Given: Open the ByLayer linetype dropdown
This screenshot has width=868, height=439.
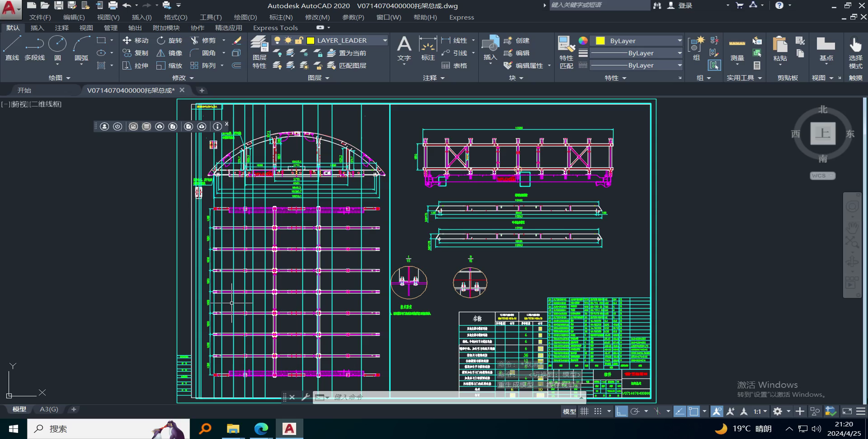Looking at the screenshot, I should coord(680,65).
